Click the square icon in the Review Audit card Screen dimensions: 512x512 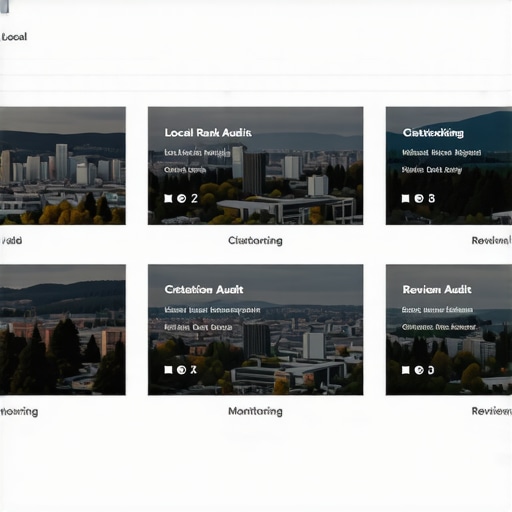pyautogui.click(x=406, y=370)
